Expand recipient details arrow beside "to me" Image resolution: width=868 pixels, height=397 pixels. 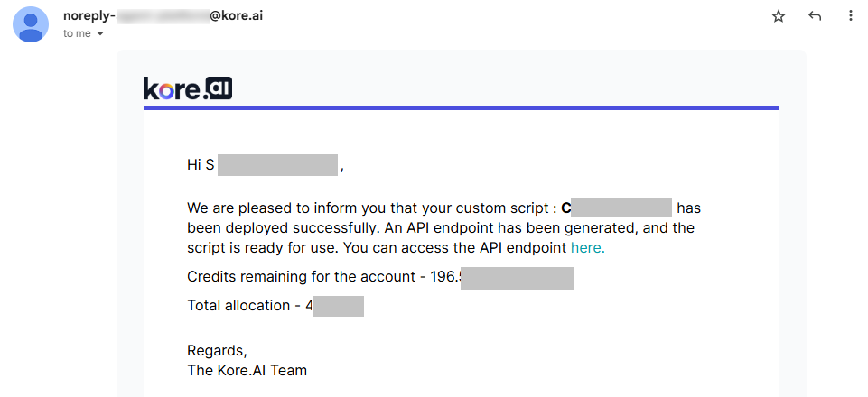[x=100, y=34]
